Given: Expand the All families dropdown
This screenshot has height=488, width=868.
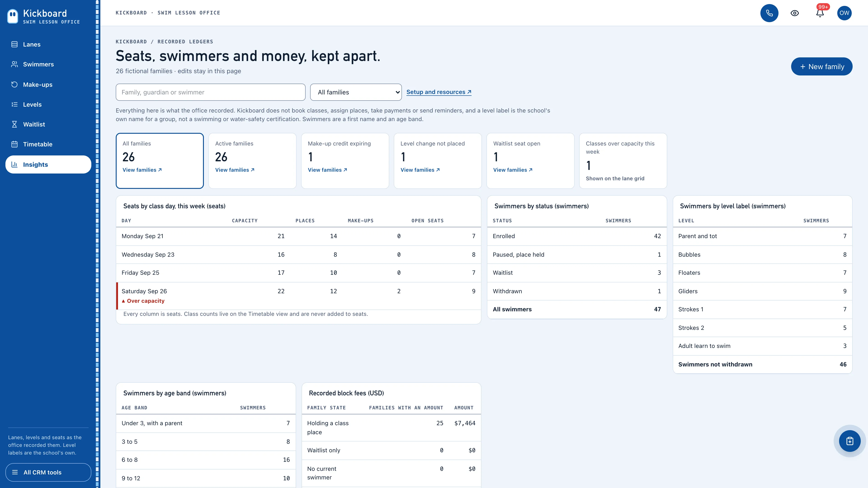Looking at the screenshot, I should click(356, 92).
